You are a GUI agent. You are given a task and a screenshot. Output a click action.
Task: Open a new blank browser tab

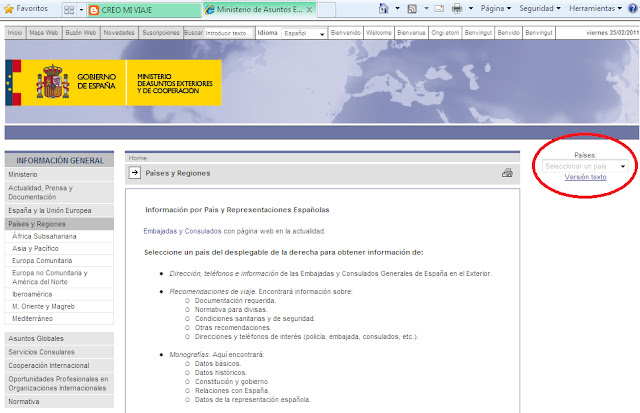[x=326, y=10]
